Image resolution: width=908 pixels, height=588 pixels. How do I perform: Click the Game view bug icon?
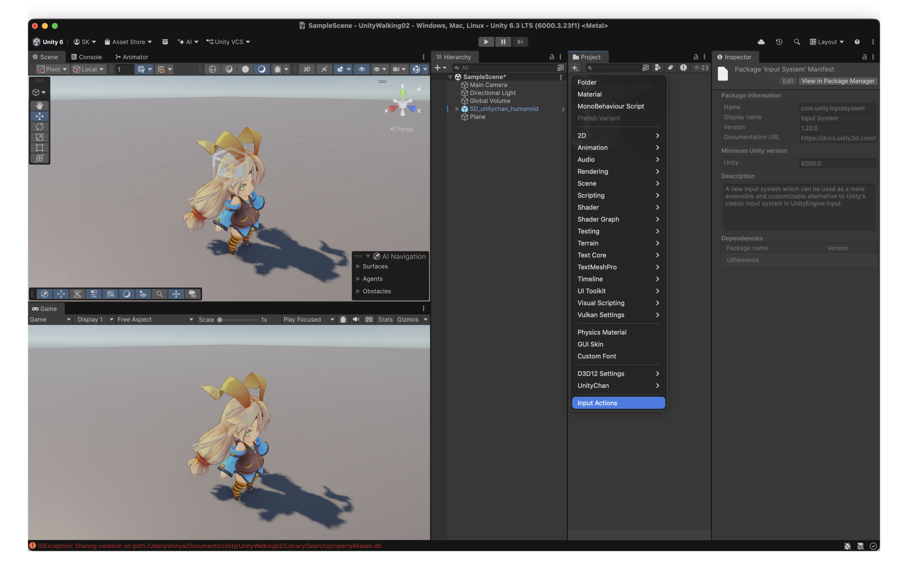[x=343, y=320]
